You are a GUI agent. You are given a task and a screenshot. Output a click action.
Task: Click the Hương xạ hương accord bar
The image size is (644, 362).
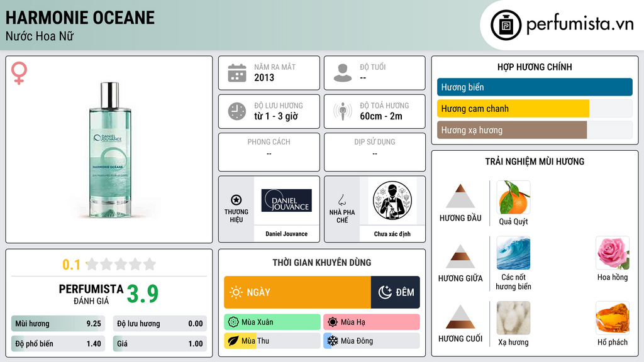point(535,130)
